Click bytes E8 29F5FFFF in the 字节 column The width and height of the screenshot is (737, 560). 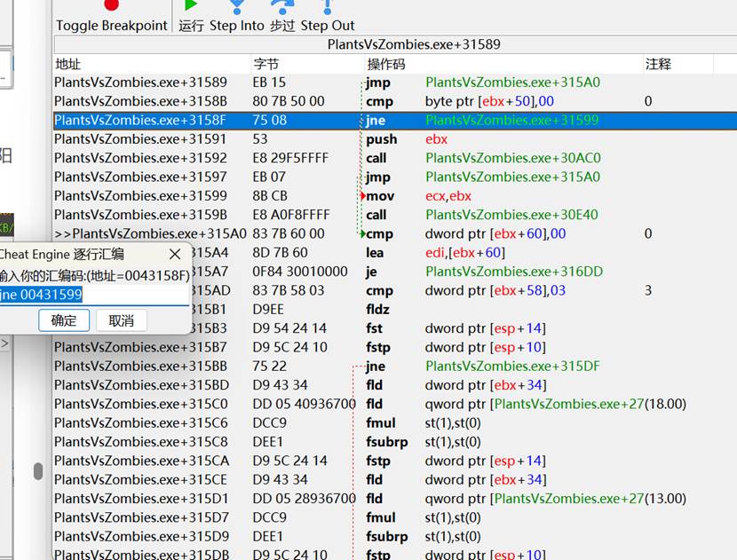pyautogui.click(x=290, y=158)
